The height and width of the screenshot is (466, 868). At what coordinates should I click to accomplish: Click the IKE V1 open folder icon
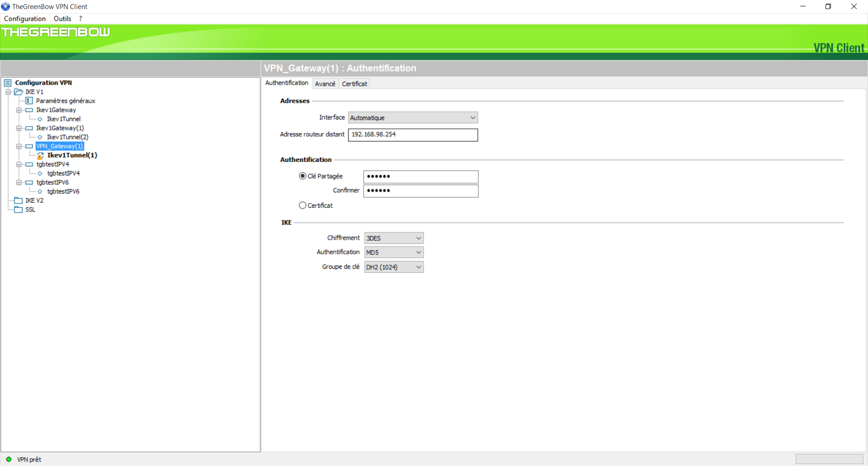(x=19, y=92)
